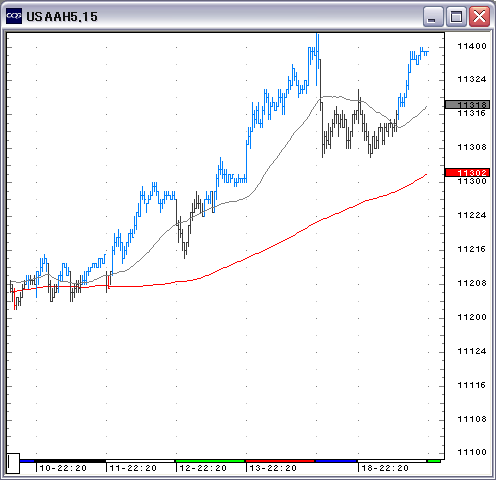Viewport: 496px width, 480px height.
Task: Click the 18-22:20 time axis label
Action: 385,468
